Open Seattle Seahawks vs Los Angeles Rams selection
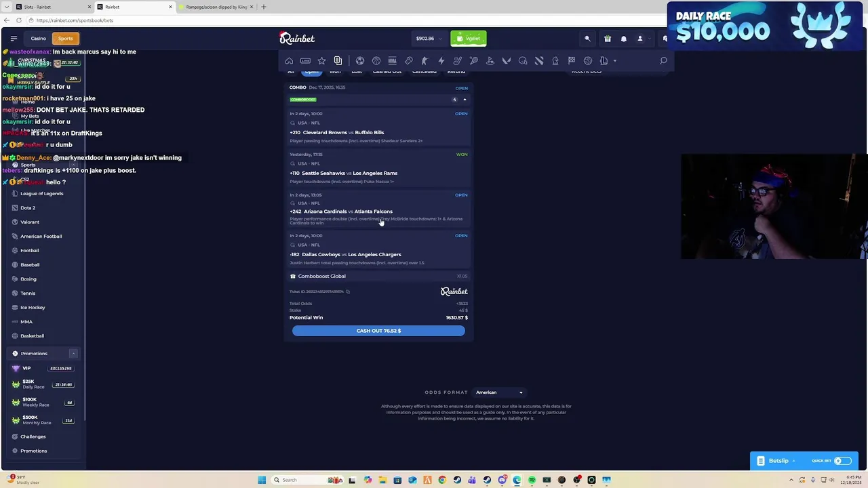 378,168
